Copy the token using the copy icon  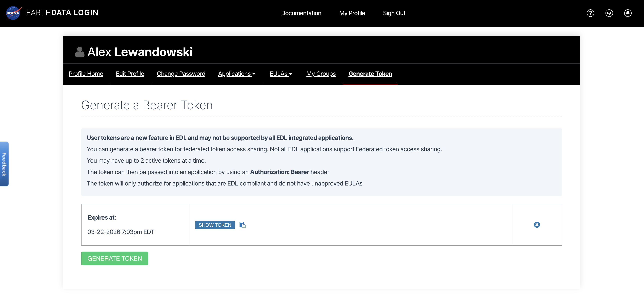coord(243,225)
